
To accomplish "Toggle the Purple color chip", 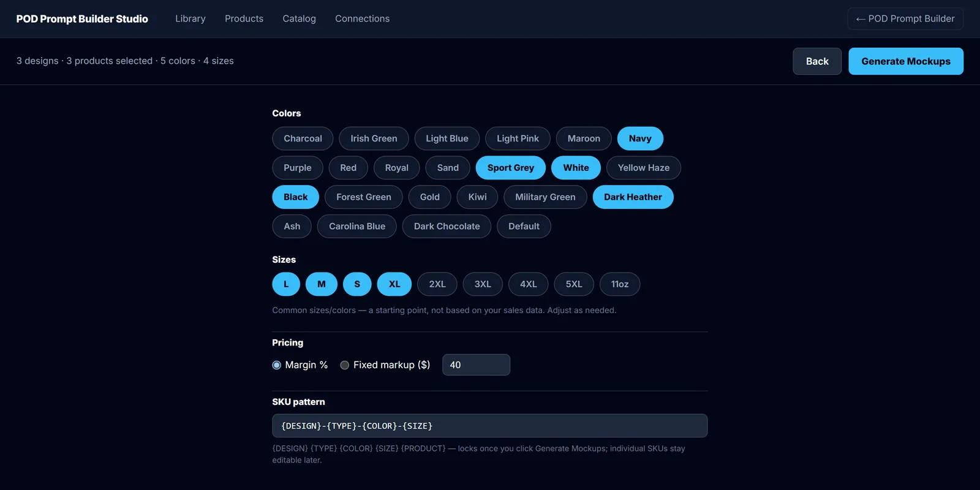I will click(298, 168).
